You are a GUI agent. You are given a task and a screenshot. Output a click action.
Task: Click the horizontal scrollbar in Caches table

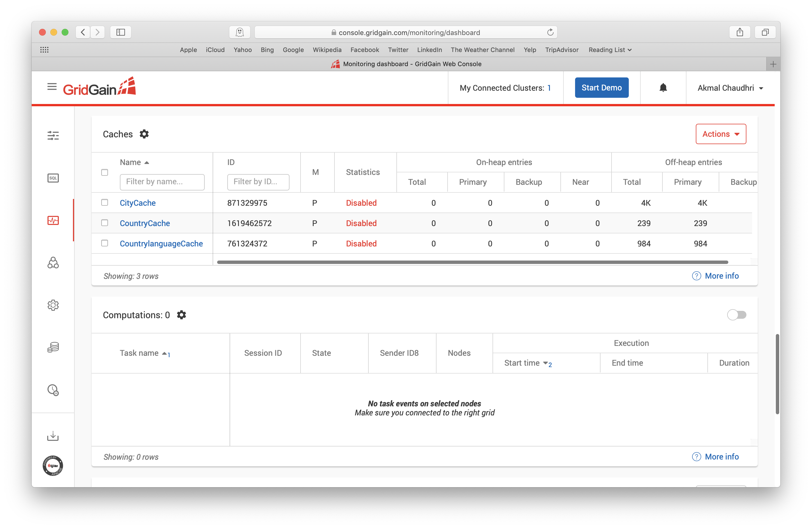[x=471, y=262]
